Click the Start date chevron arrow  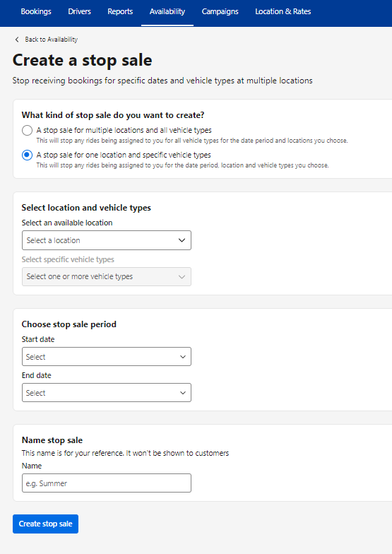click(x=183, y=357)
